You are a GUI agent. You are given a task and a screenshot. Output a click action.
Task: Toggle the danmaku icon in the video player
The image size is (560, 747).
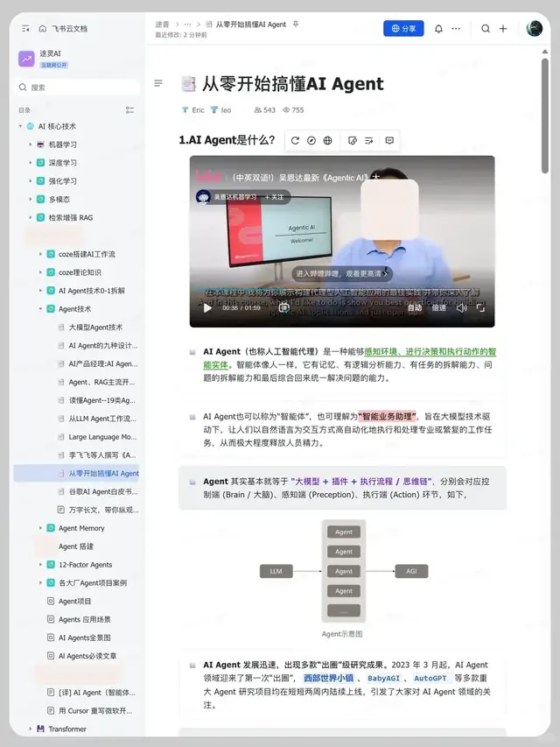283,307
